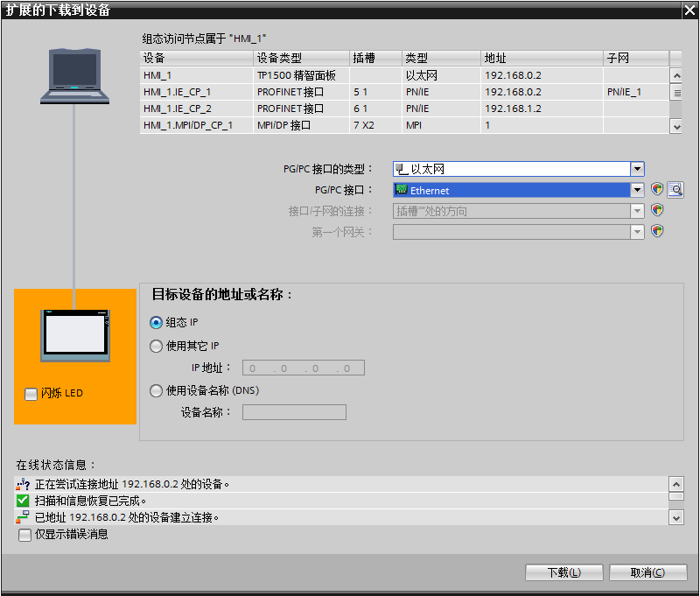Close the 扩展的下载到设备 dialog
The image size is (700, 596).
(x=690, y=10)
